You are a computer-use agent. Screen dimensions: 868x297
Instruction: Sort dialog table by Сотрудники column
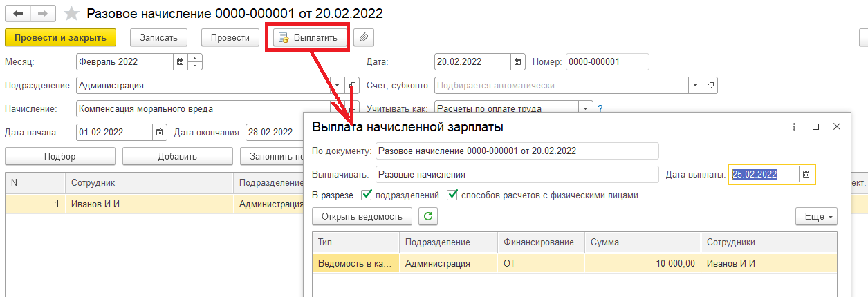coord(769,242)
